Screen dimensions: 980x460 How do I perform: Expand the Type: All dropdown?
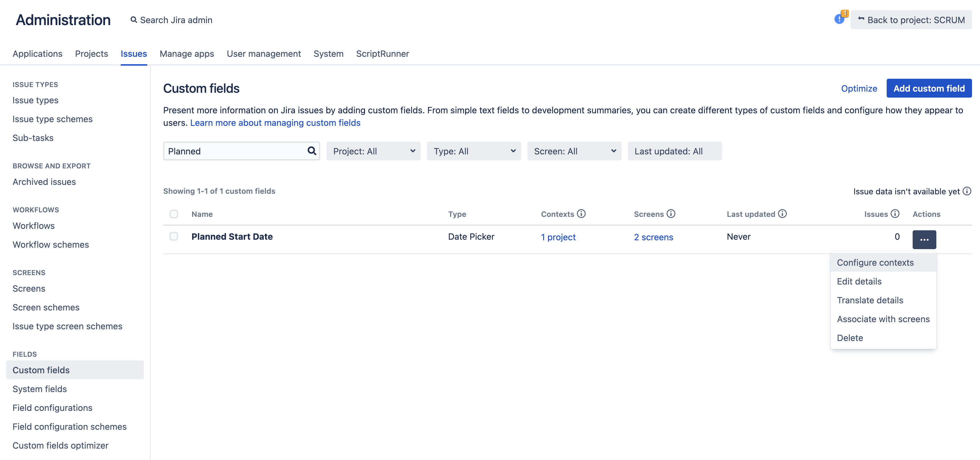474,151
